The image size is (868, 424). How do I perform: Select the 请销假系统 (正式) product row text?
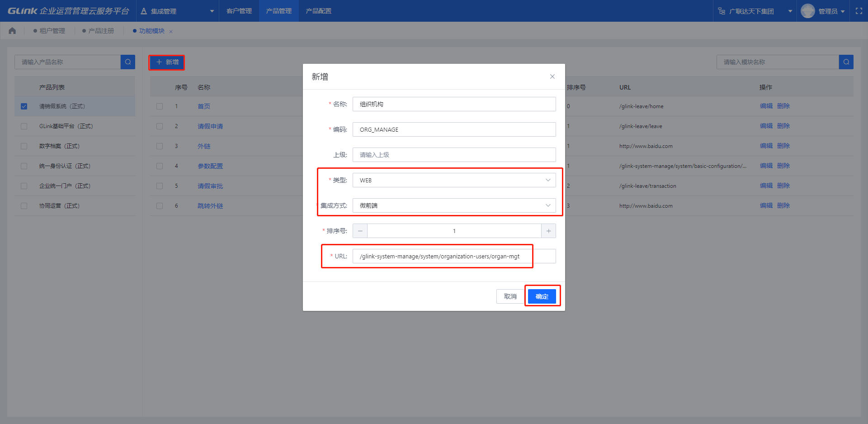[62, 106]
